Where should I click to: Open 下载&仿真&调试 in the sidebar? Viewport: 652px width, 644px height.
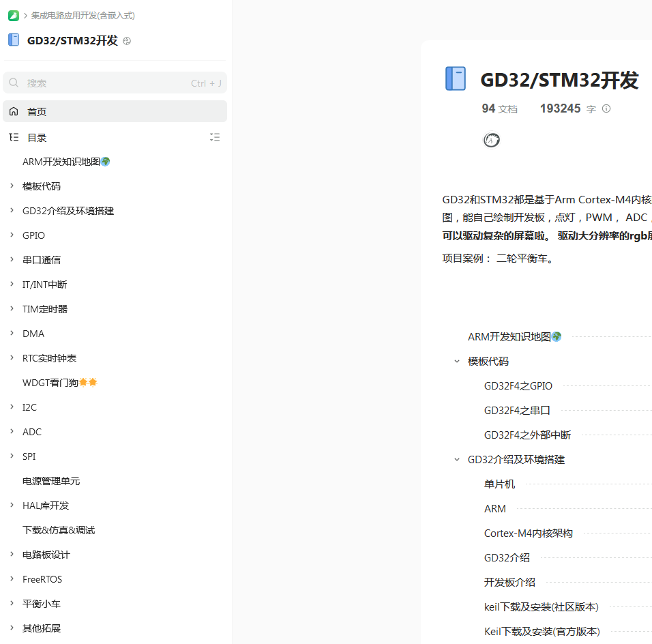tap(59, 530)
